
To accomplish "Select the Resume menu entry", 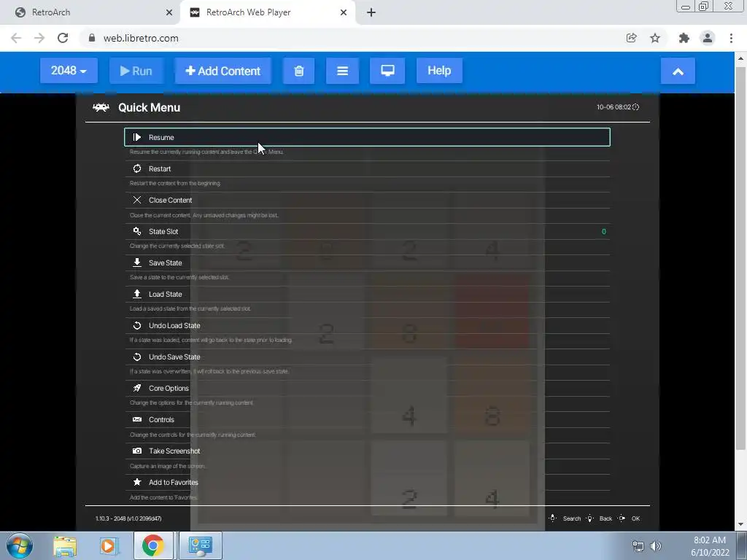I will click(367, 137).
